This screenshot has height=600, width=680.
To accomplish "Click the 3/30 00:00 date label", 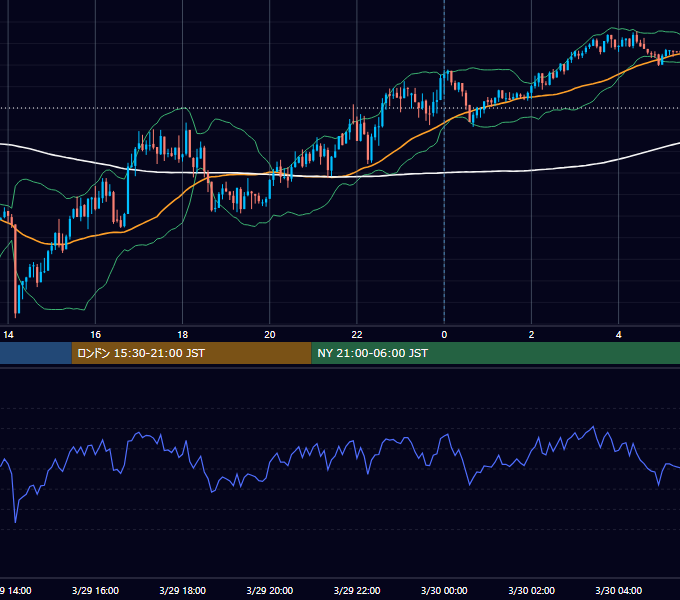I will [444, 590].
